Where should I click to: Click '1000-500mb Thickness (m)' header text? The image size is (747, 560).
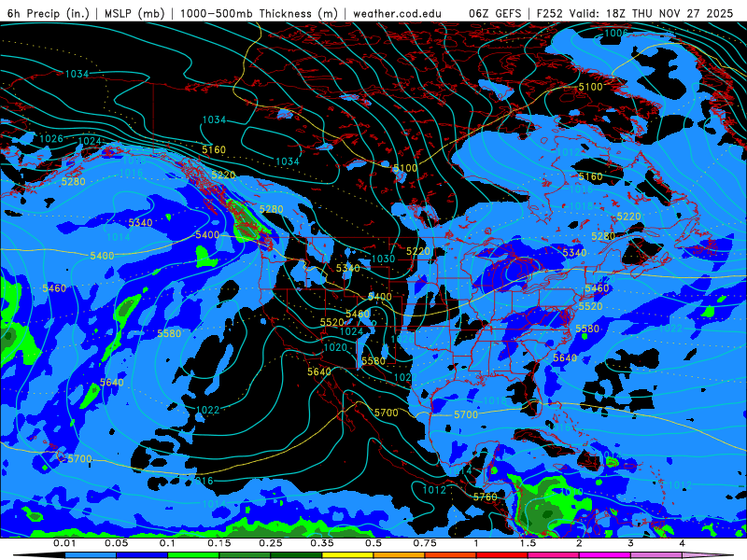pyautogui.click(x=259, y=13)
